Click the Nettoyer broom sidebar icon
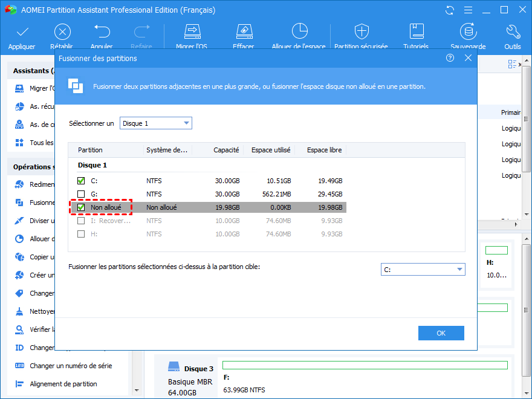Screen dimensions: 532x399 point(19,311)
